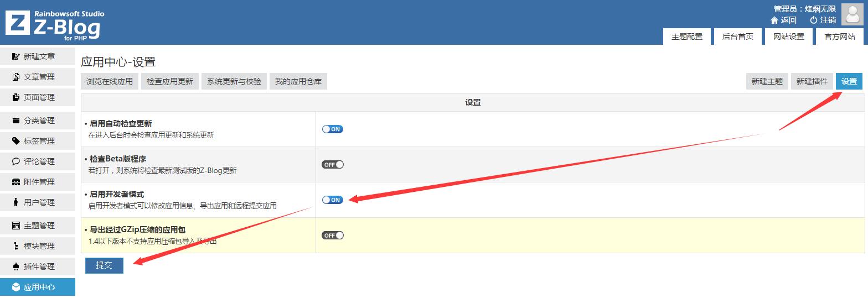Click the 新建插件 button

coord(812,81)
